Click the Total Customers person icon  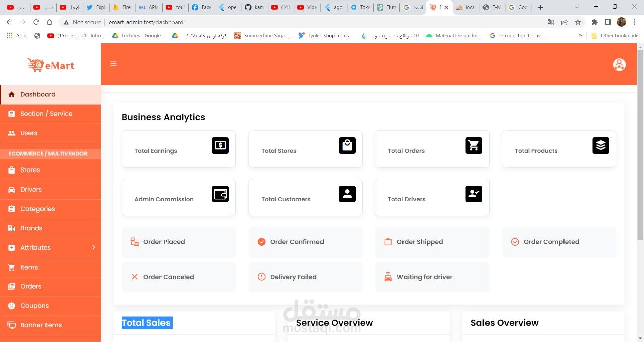(x=347, y=194)
